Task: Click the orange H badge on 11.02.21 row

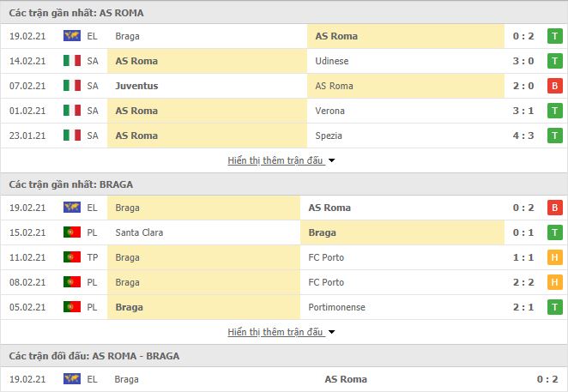Action: (x=554, y=257)
